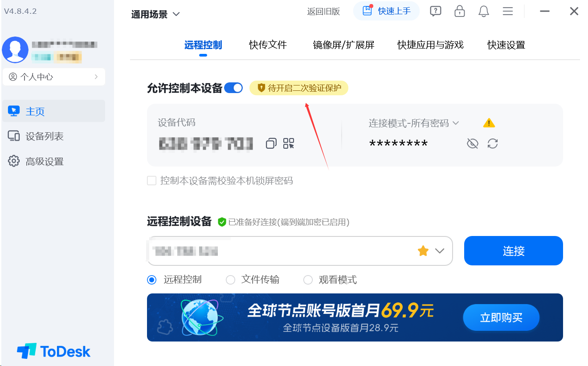
Task: Copy the device code with copy icon
Action: coord(271,143)
